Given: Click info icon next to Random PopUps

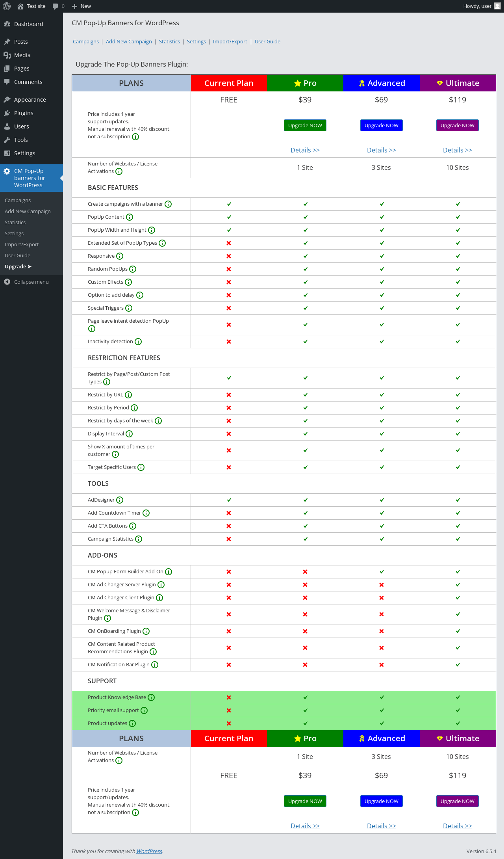Looking at the screenshot, I should 133,269.
